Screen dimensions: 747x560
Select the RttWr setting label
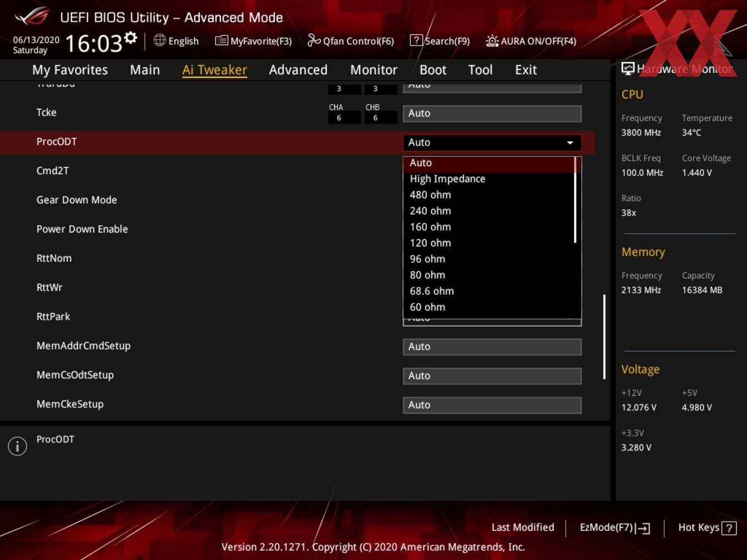(49, 287)
